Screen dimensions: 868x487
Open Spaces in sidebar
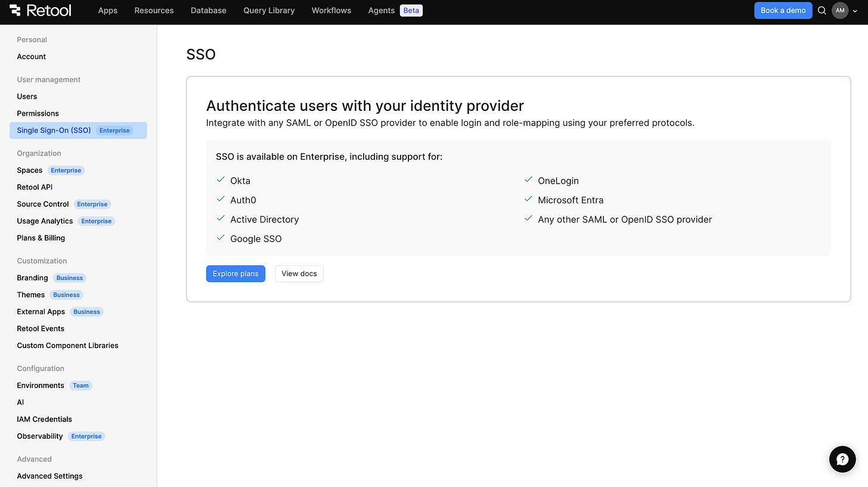(30, 170)
